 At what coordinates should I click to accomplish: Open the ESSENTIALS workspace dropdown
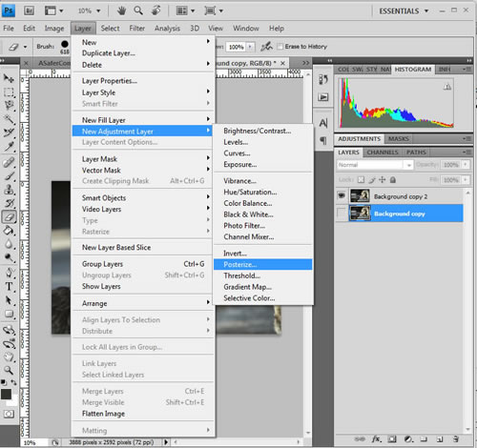coord(404,11)
